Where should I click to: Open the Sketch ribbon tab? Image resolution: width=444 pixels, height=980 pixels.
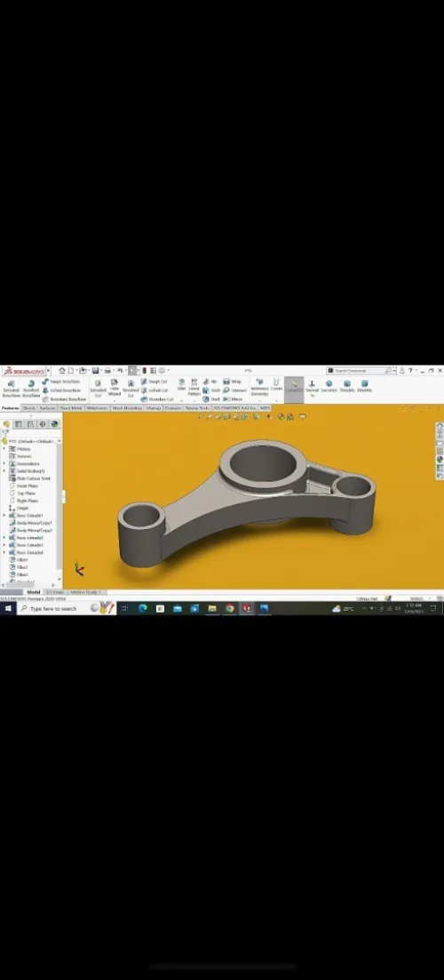coord(29,408)
